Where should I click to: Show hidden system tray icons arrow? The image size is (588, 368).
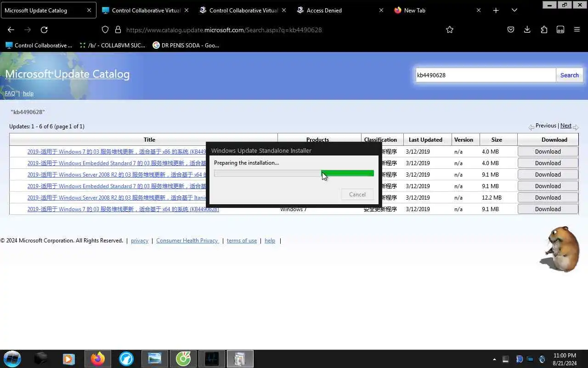pos(494,359)
